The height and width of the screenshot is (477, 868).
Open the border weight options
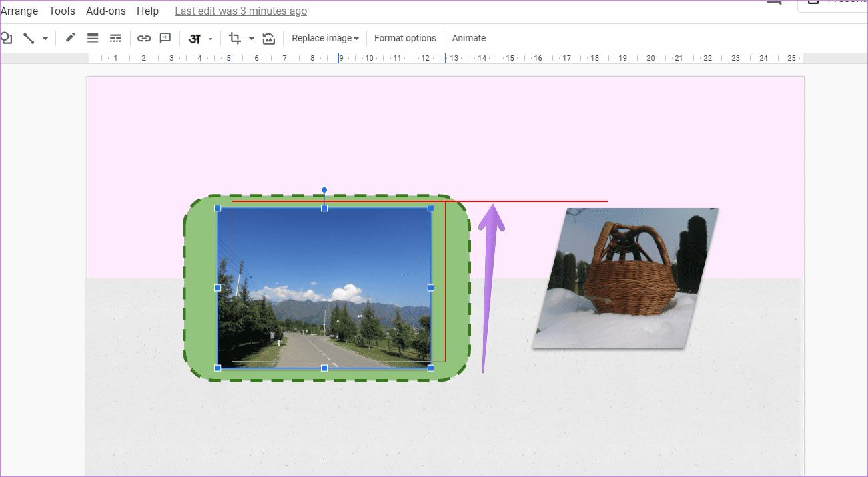pos(93,38)
